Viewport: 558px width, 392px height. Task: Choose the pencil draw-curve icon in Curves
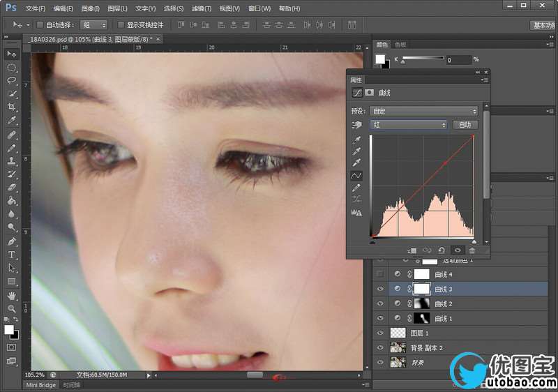coord(356,188)
